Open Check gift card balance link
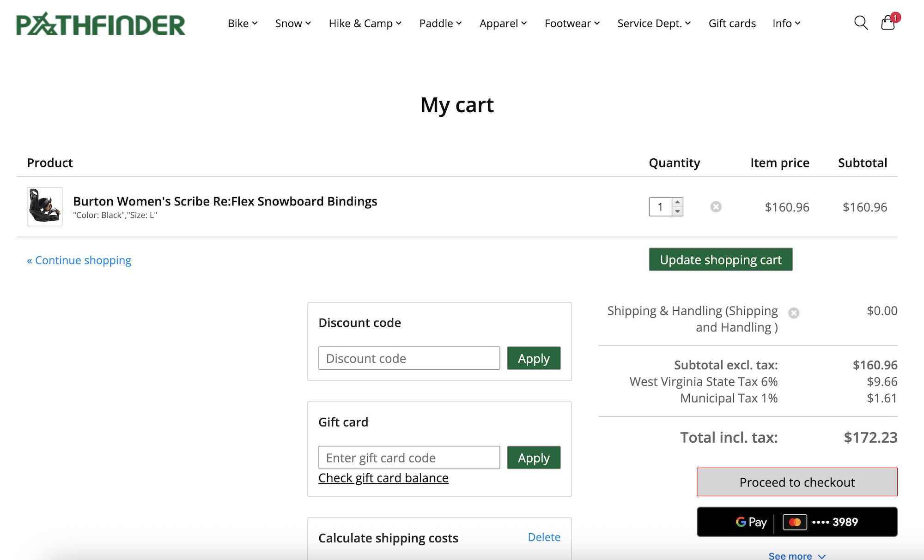924x560 pixels. tap(383, 478)
